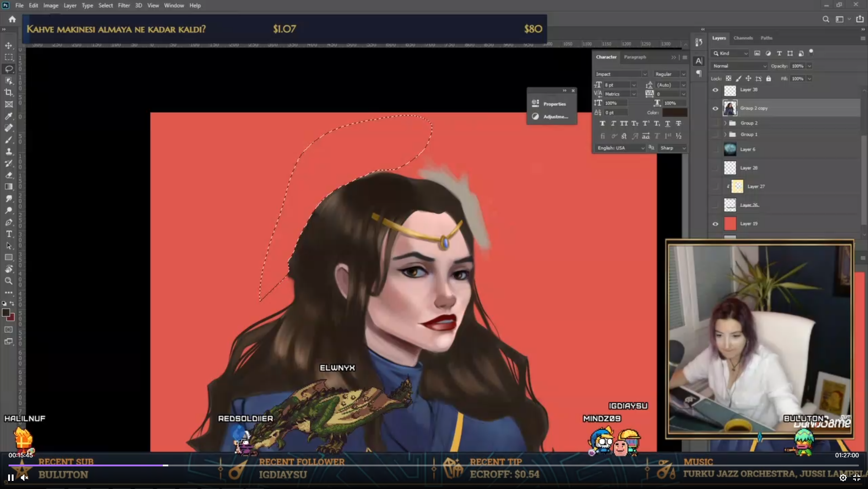Apply Underline in Character panel
The height and width of the screenshot is (489, 868).
pyautogui.click(x=667, y=123)
